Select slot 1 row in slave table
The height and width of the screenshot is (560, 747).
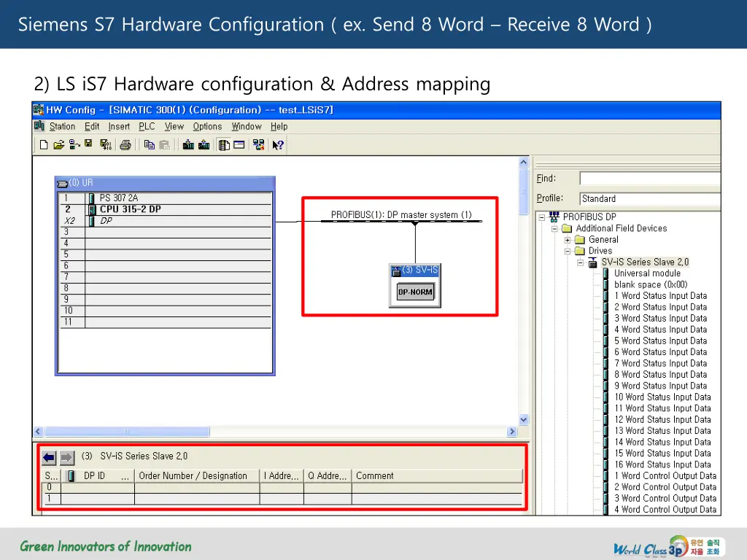282,499
